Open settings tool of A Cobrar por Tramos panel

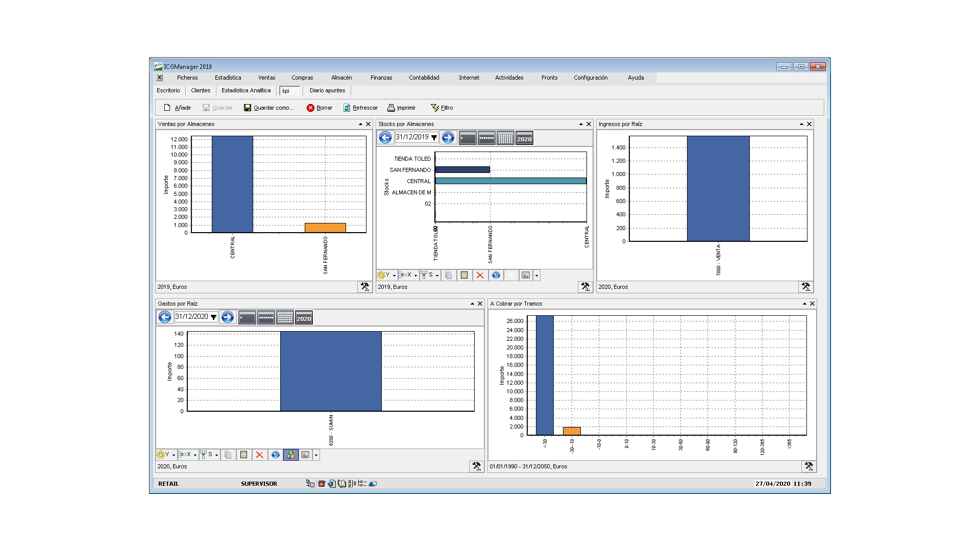click(808, 466)
